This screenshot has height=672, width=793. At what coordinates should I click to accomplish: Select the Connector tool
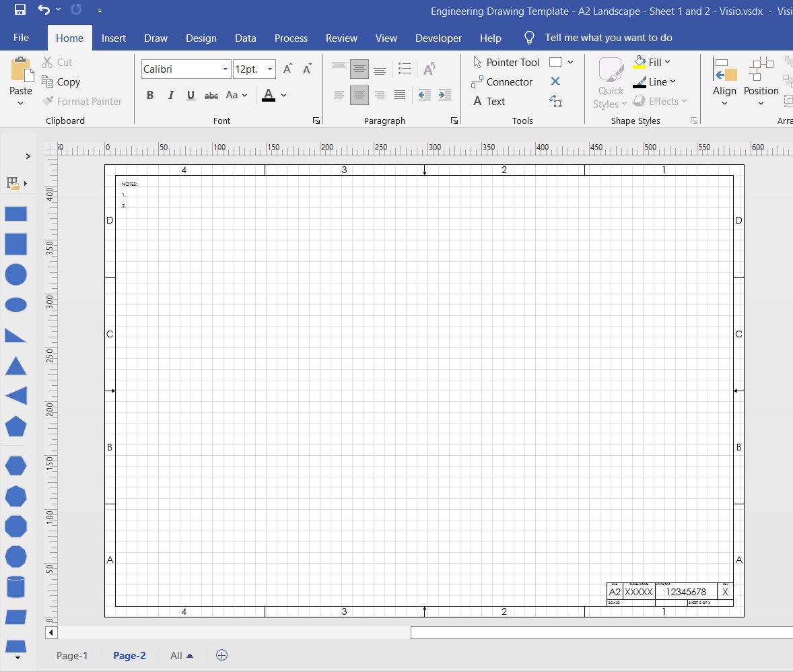click(x=504, y=81)
